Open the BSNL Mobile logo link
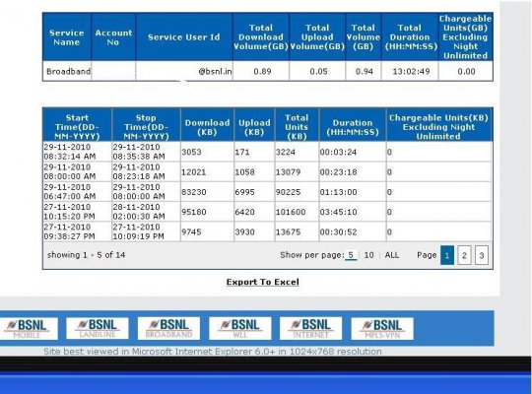This screenshot has height=394, width=532. (28, 328)
